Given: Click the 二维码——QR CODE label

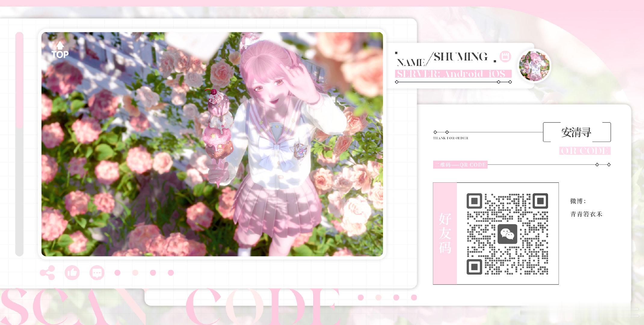Looking at the screenshot, I should pos(460,165).
